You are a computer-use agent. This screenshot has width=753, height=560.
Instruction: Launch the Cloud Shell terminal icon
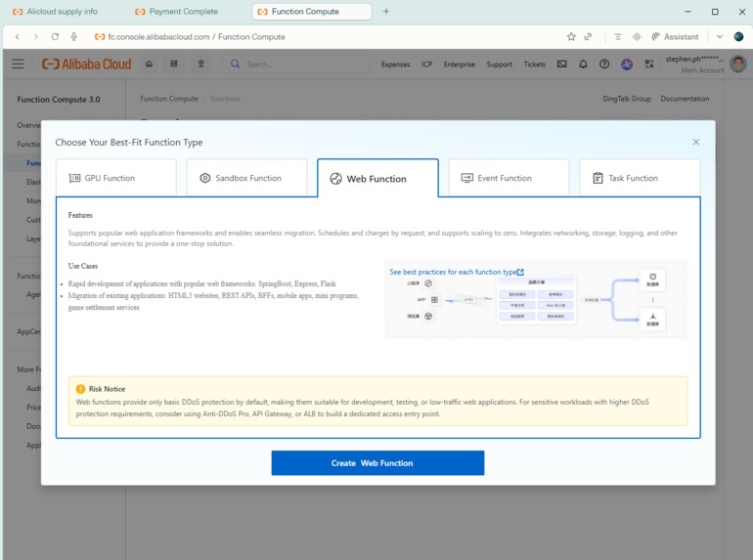(x=561, y=64)
